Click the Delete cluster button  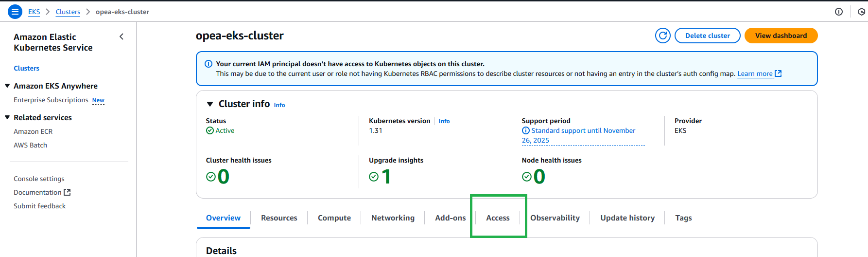708,36
